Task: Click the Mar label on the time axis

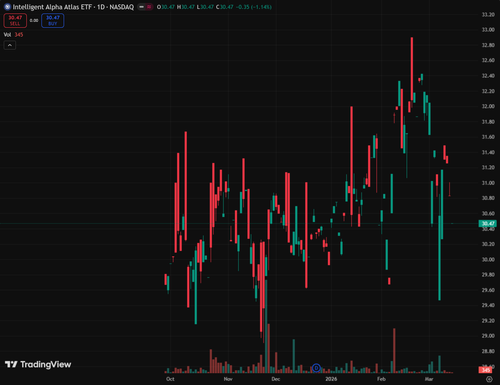Action: [x=429, y=379]
